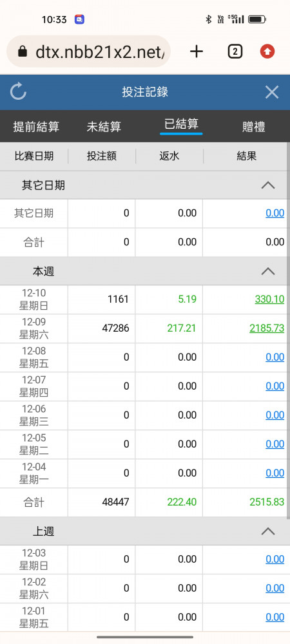Screen dimensions: 290x644
Task: Tap the blue app notification icon in the status bar
Action: click(79, 19)
